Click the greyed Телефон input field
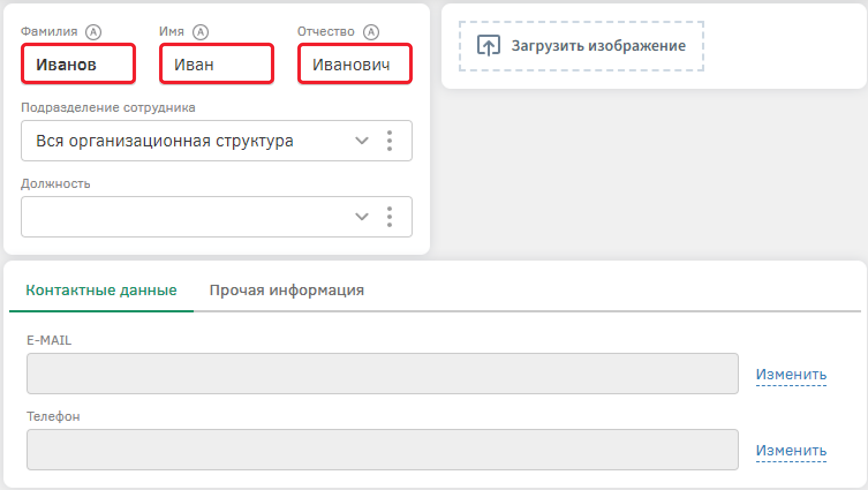 tap(382, 450)
